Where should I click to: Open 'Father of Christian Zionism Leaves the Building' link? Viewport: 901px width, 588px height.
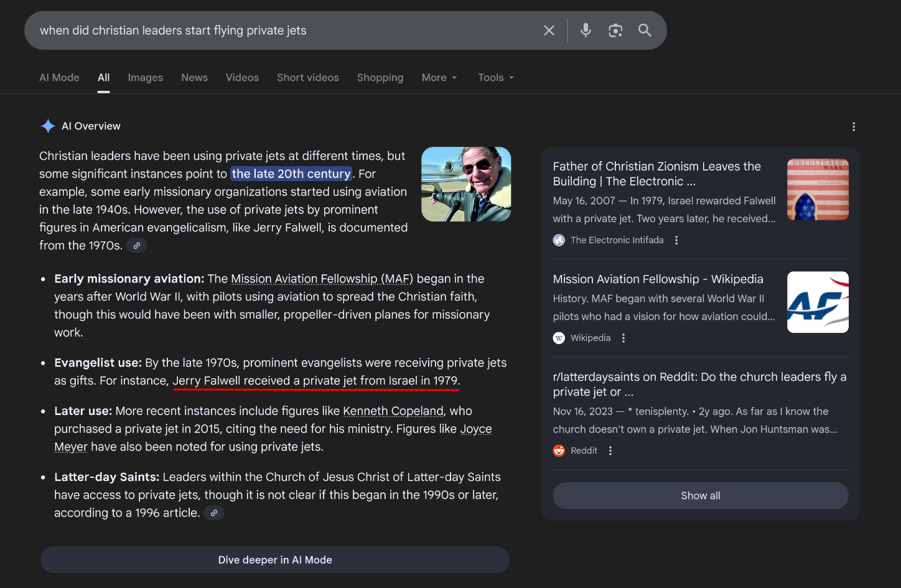(657, 174)
